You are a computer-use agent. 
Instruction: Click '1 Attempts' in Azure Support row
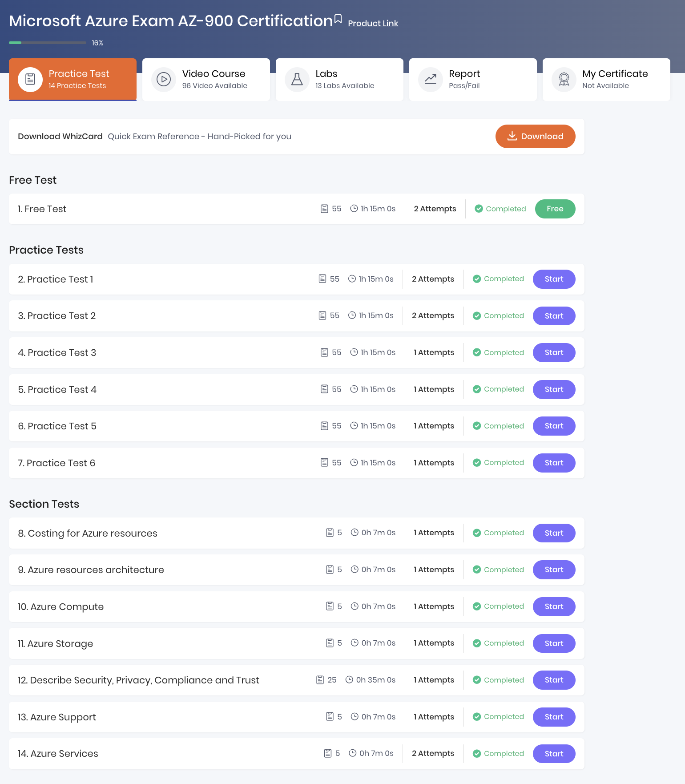pyautogui.click(x=434, y=717)
